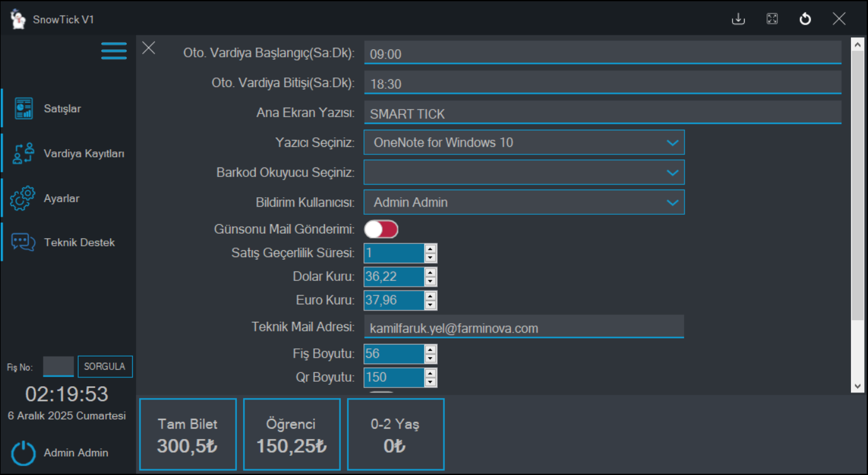Open the Vardiya Kayıtları menu item
This screenshot has width=868, height=475.
pos(84,154)
